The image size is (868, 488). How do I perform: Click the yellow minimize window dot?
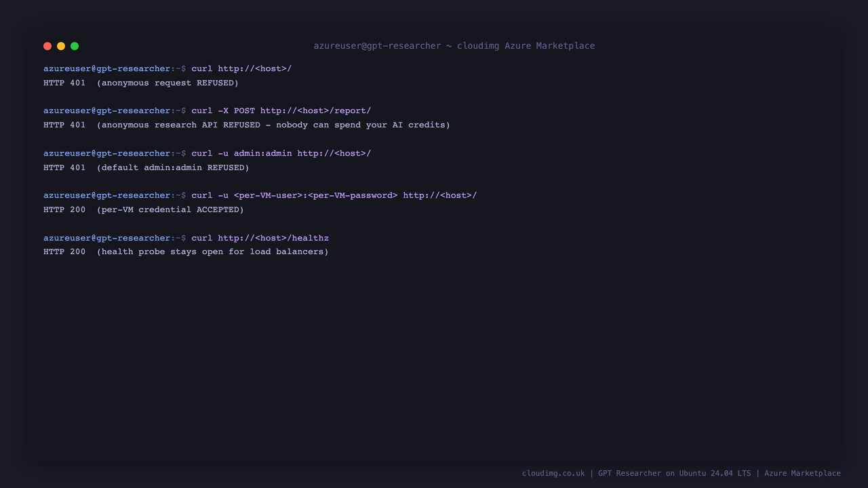61,46
